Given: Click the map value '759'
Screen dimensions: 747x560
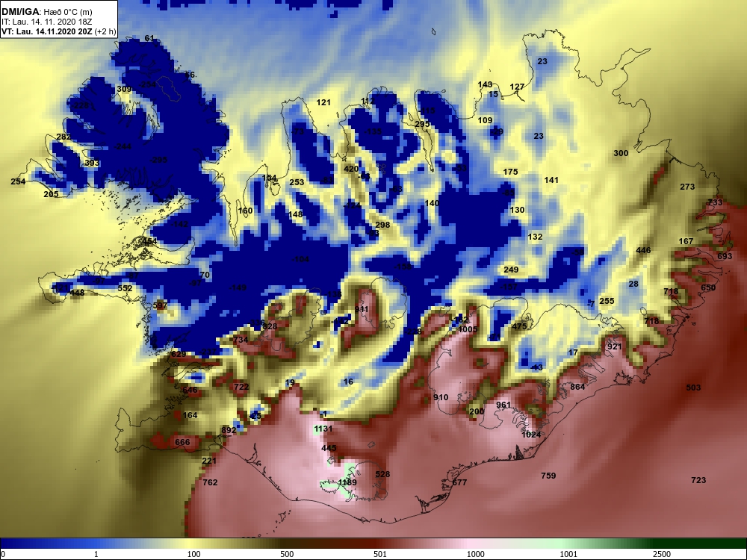Looking at the screenshot, I should click(548, 475).
